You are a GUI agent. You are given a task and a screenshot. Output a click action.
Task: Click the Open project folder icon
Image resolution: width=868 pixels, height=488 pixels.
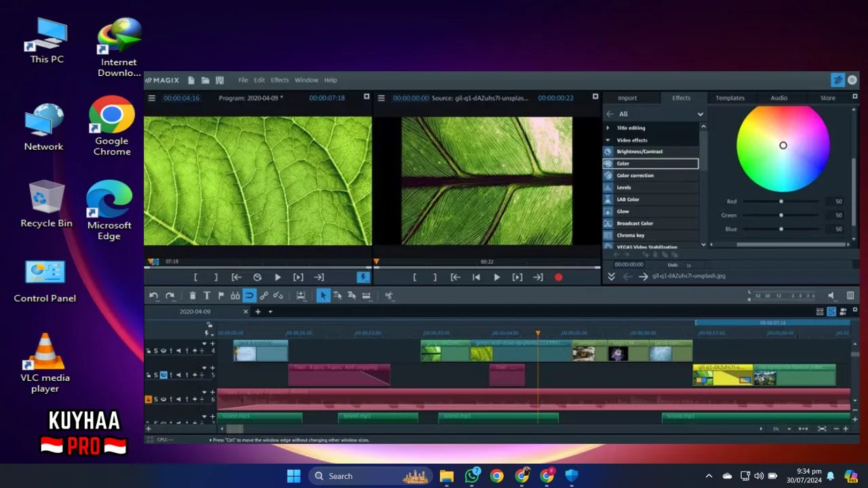click(205, 80)
